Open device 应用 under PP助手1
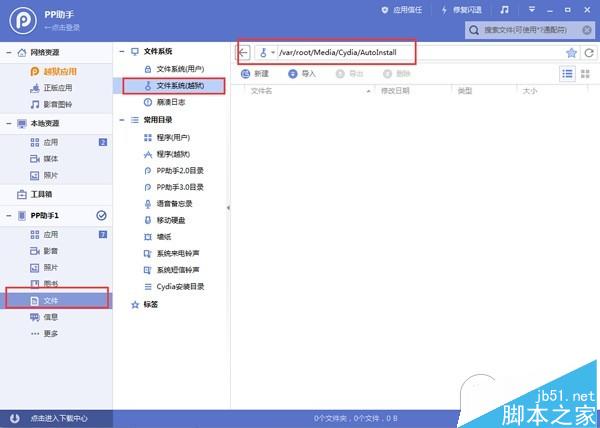Viewport: 600px width, 428px height. coord(44,234)
